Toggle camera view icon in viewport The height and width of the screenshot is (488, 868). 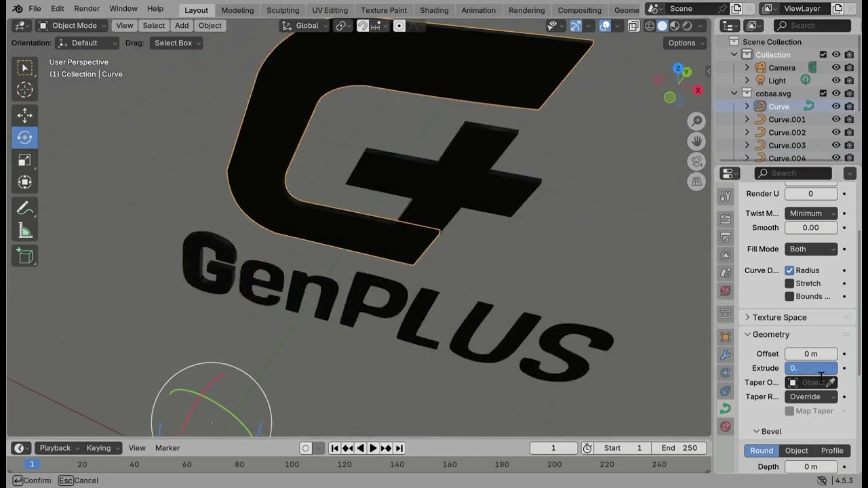pyautogui.click(x=696, y=161)
